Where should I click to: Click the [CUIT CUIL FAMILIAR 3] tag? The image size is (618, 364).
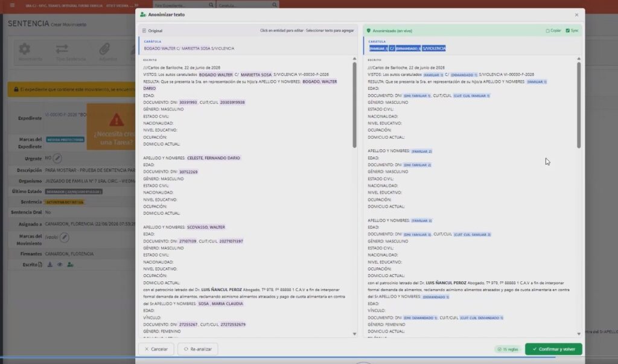tap(472, 235)
